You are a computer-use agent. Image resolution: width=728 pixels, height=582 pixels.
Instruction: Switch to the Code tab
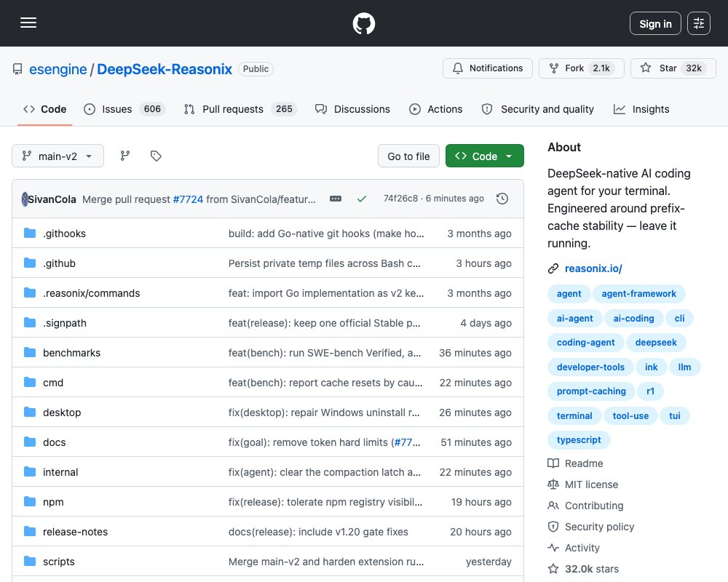pos(45,109)
